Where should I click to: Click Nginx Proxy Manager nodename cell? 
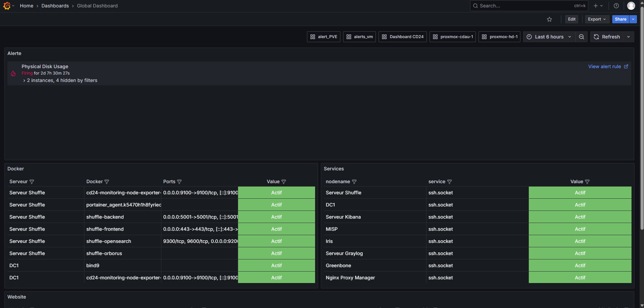tap(375, 278)
